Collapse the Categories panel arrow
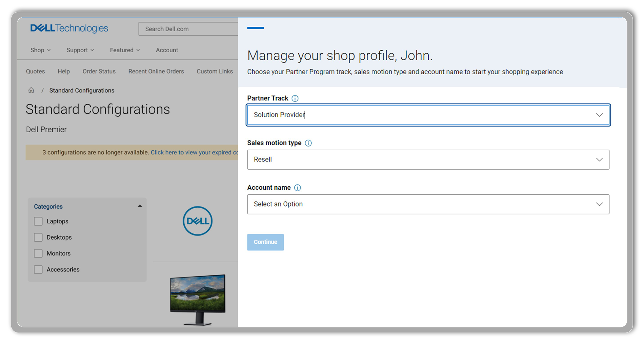The height and width of the screenshot is (342, 644). coord(140,206)
